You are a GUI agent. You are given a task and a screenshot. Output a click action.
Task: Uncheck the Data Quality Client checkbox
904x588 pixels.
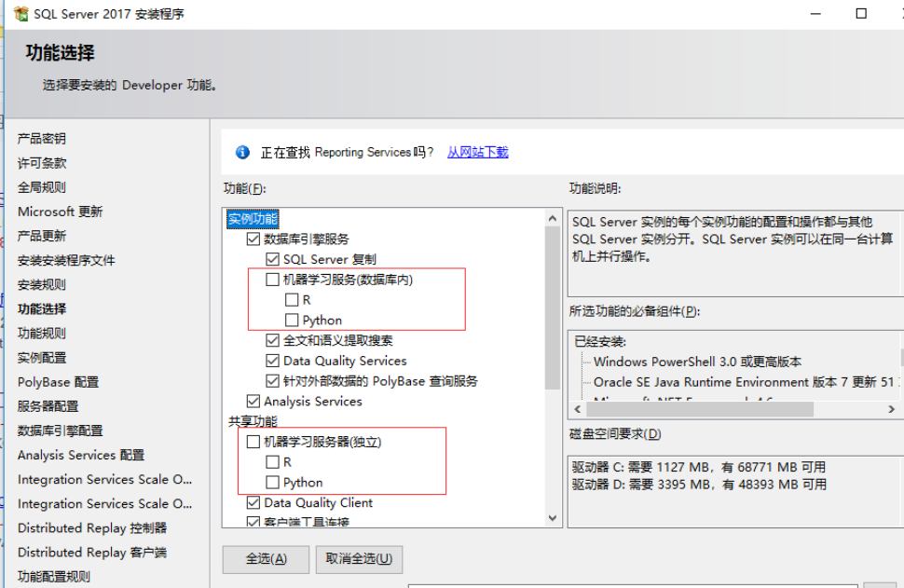coord(253,502)
